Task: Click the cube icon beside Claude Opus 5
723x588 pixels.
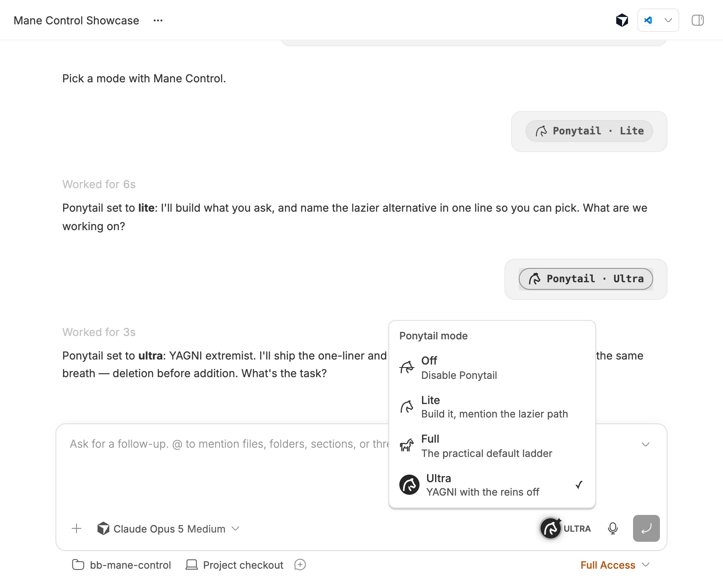Action: tap(103, 528)
